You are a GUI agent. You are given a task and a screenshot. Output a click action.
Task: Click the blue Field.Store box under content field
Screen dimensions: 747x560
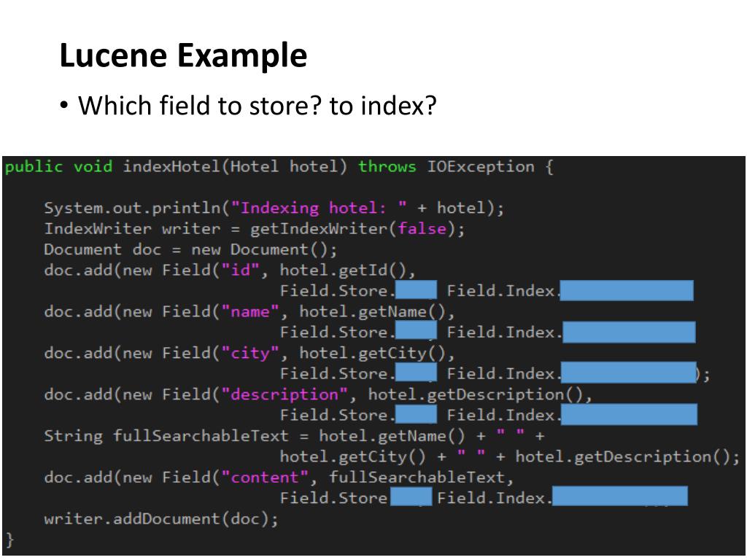click(411, 497)
